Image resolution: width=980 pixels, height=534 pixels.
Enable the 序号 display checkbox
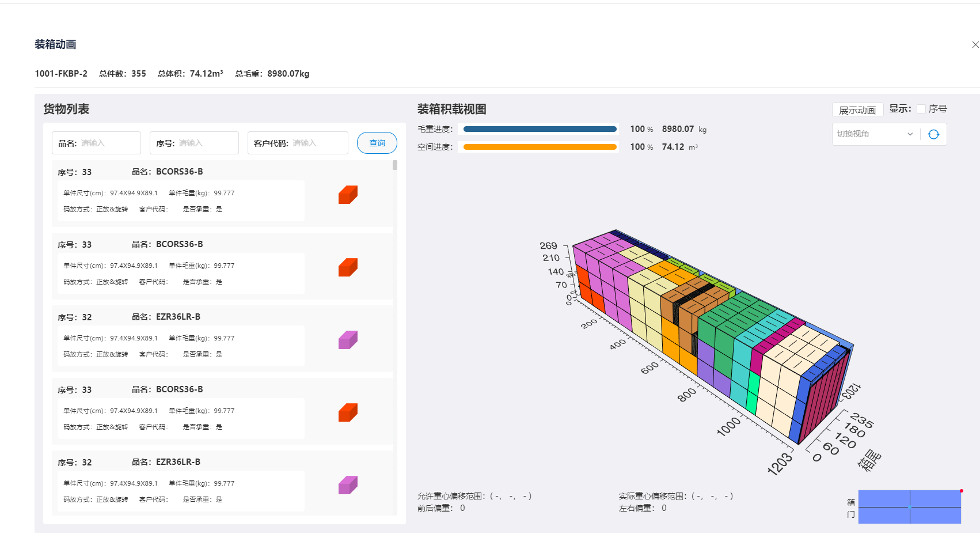[921, 109]
